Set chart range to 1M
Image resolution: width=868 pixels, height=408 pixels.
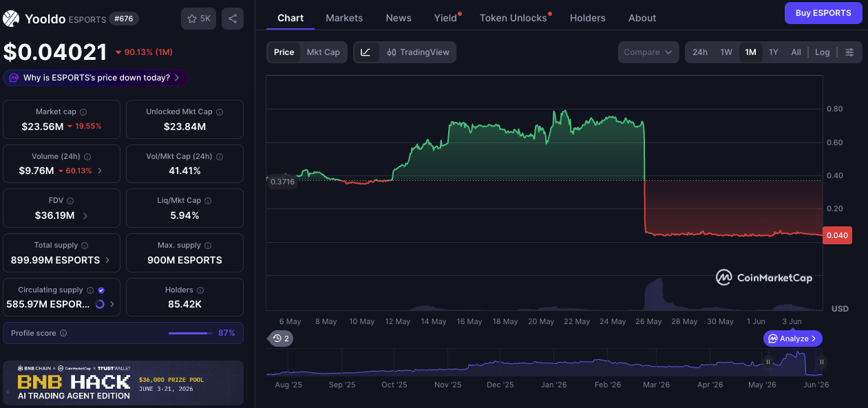[x=750, y=52]
